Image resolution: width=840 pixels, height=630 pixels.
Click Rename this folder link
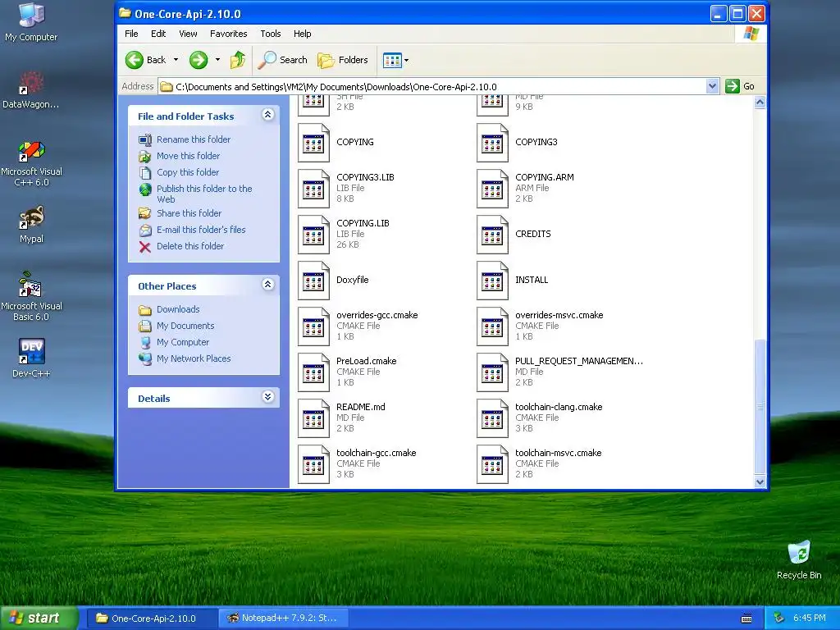pos(194,139)
